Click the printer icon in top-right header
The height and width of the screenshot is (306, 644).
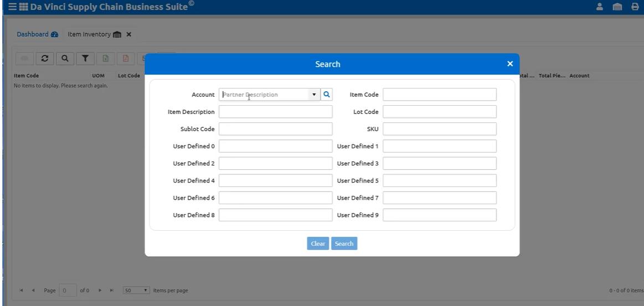pos(635,7)
